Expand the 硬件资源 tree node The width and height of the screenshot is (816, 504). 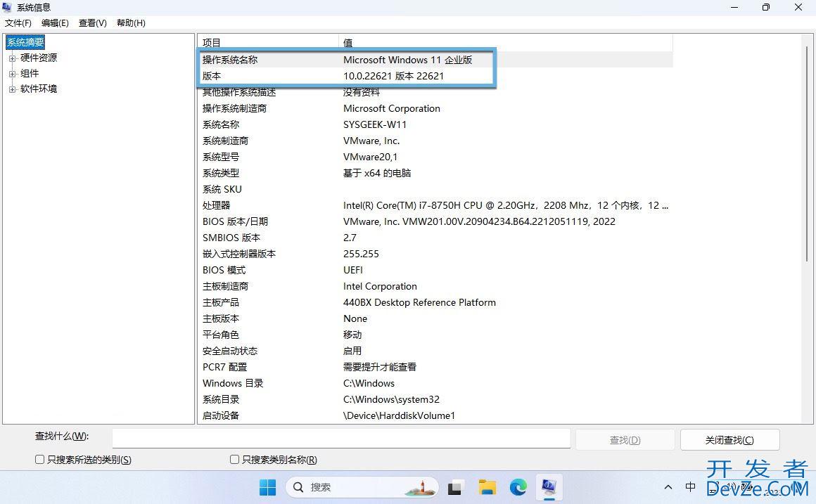[x=12, y=58]
